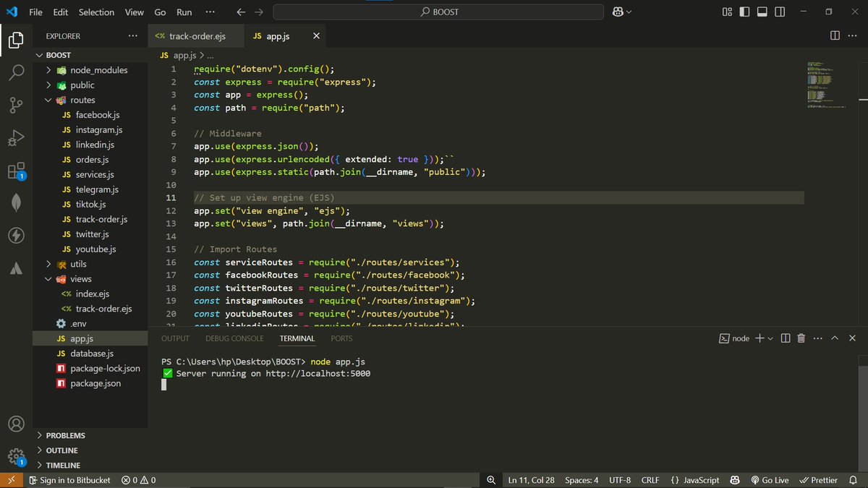Image resolution: width=868 pixels, height=488 pixels.
Task: Split the editor right
Action: click(x=835, y=35)
